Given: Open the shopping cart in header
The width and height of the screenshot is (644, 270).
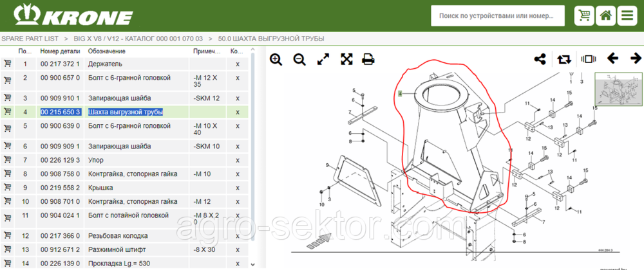Looking at the screenshot, I should point(584,16).
